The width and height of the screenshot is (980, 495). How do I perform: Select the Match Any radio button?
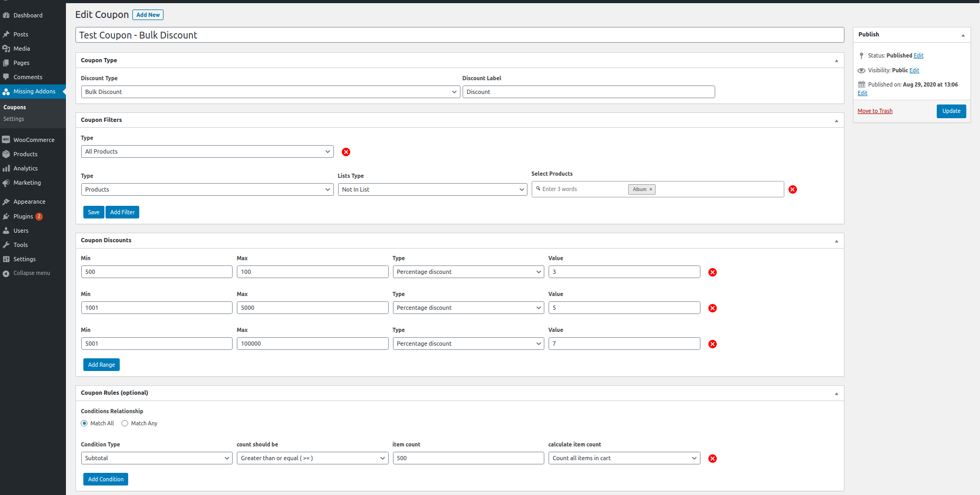[125, 423]
